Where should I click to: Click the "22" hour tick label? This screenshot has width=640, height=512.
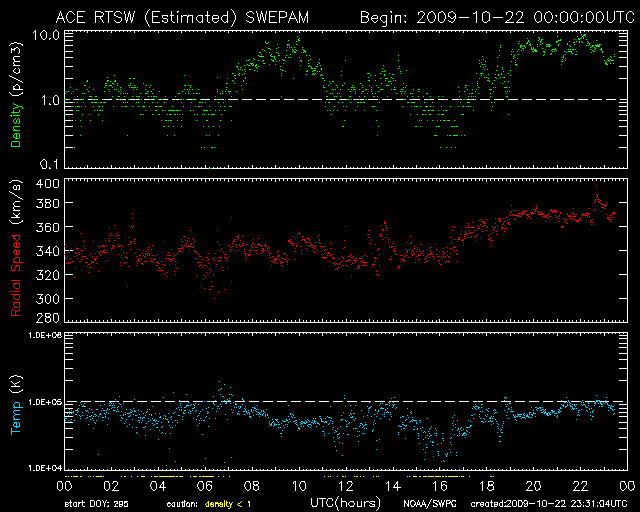(x=580, y=486)
